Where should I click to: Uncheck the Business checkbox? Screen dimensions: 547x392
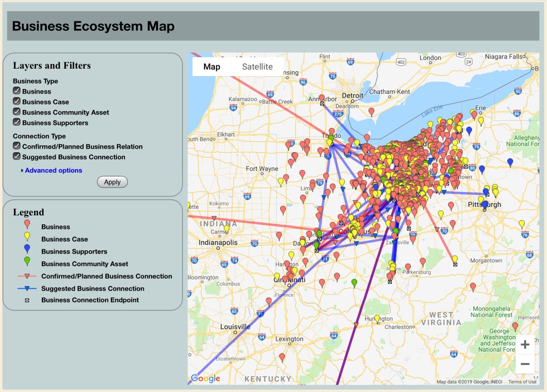tap(17, 91)
